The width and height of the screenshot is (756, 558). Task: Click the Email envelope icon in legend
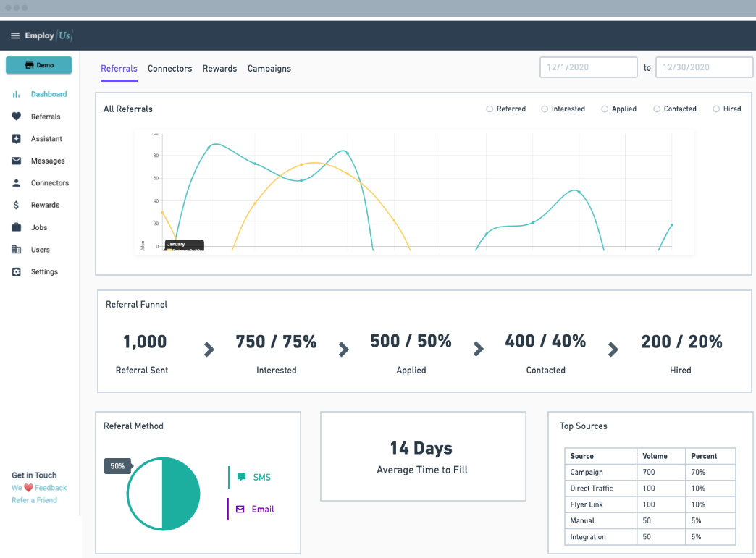point(240,510)
